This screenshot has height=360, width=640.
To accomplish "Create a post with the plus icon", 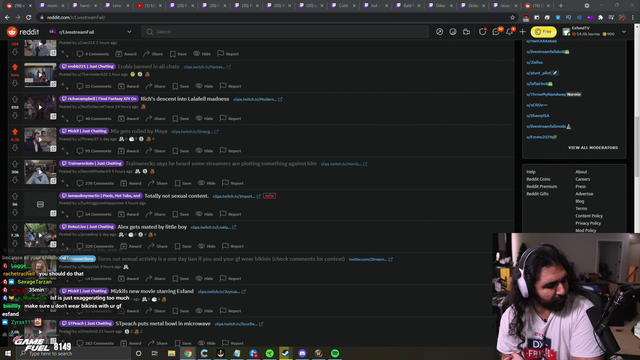I will (x=523, y=32).
